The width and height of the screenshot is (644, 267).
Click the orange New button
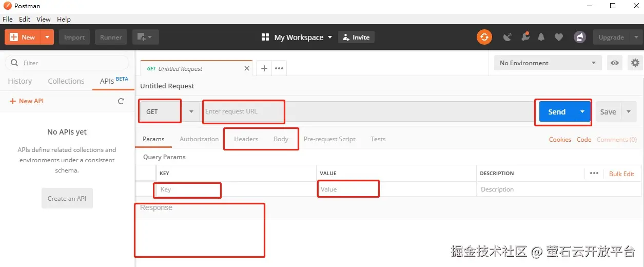[23, 37]
